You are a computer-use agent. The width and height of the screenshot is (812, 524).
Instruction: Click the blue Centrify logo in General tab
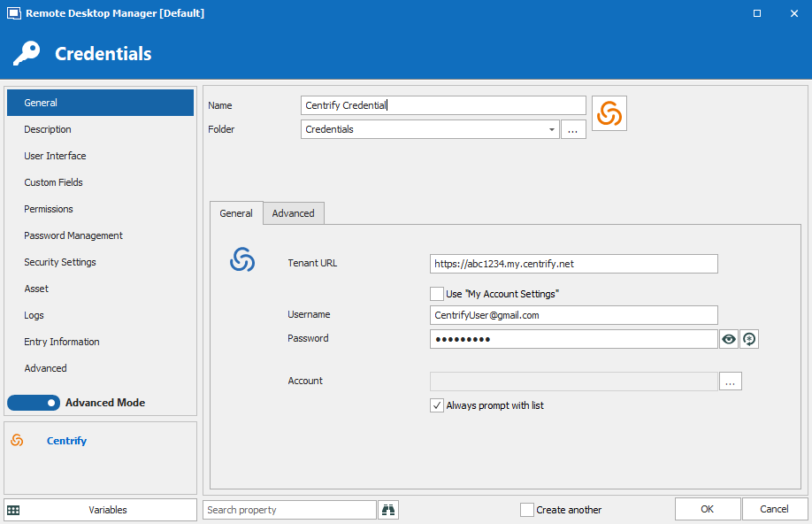[x=242, y=259]
